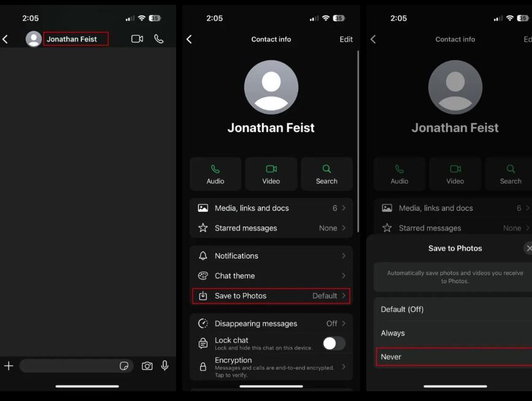Tap Media picture icon in middle screen
Screen dimensions: 532x401
[203, 208]
